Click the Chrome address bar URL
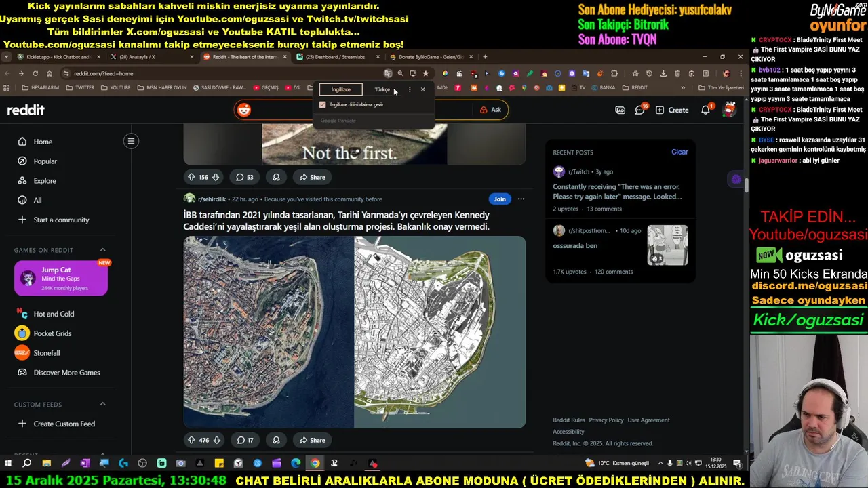 [104, 73]
